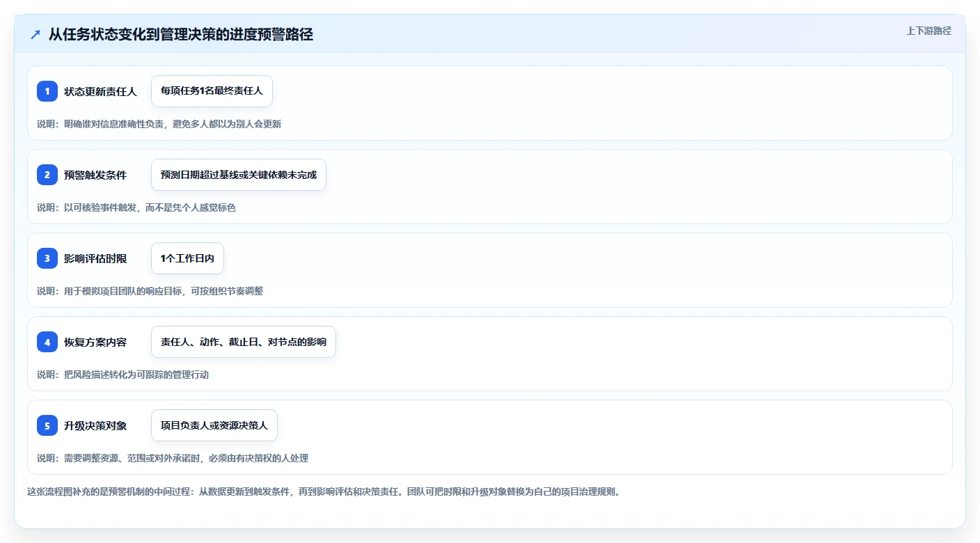Click the 项目负责人或资源决策人 chip
This screenshot has width=980, height=543.
click(214, 425)
